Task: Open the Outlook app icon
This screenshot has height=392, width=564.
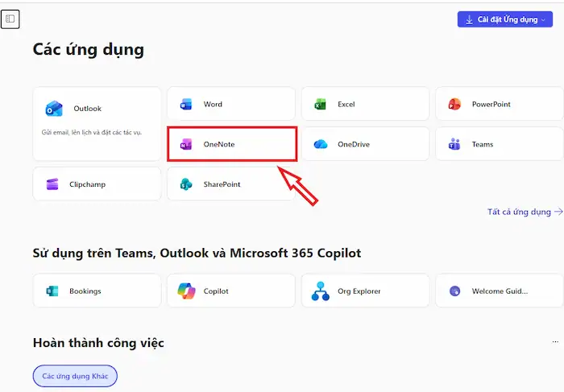Action: pyautogui.click(x=54, y=109)
